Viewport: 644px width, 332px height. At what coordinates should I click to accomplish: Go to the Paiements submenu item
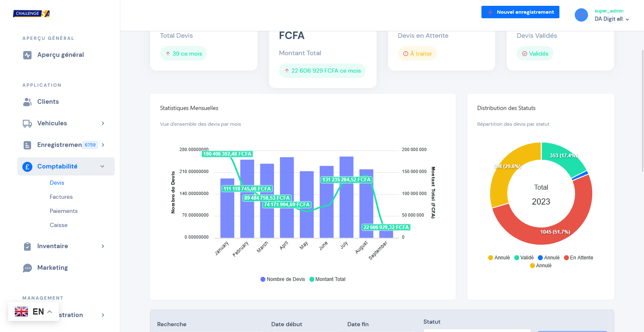(x=63, y=211)
